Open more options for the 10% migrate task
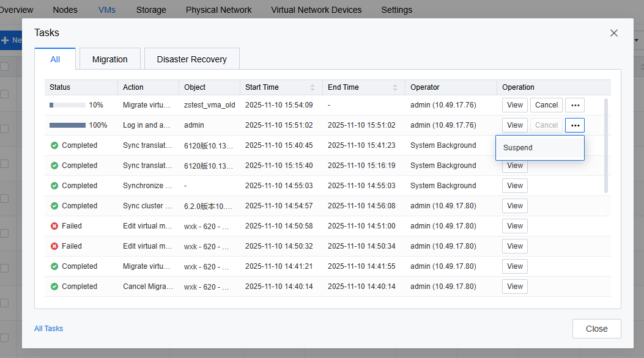The image size is (644, 358). pyautogui.click(x=575, y=105)
